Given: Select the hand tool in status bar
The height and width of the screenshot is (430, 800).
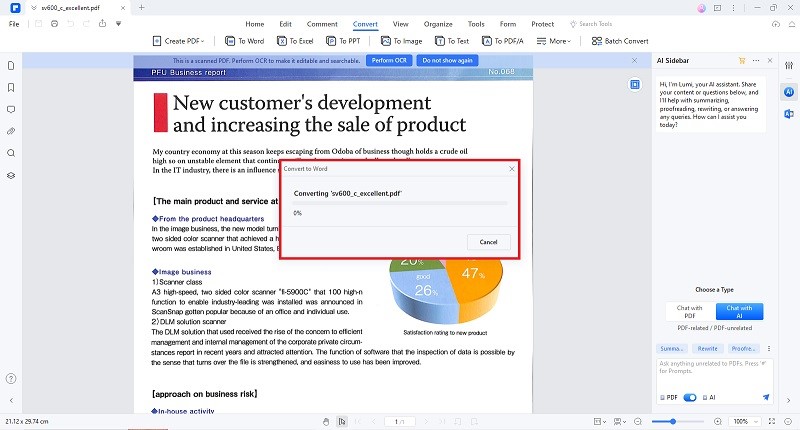Looking at the screenshot, I should click(x=326, y=421).
